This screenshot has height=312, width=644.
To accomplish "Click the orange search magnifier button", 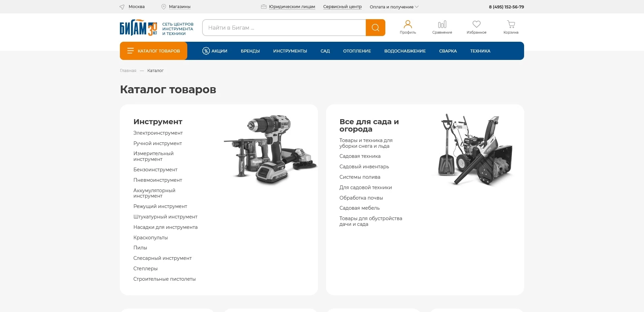I will tap(375, 28).
